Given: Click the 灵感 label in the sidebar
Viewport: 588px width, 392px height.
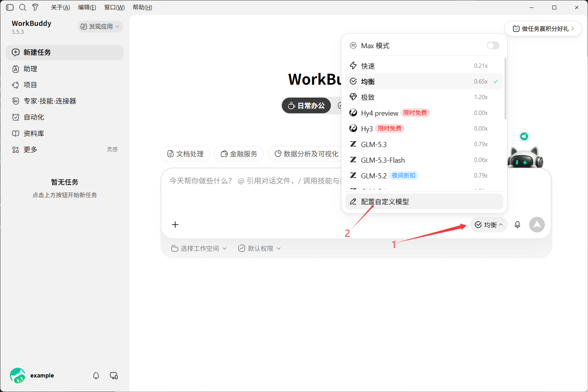Looking at the screenshot, I should [112, 149].
